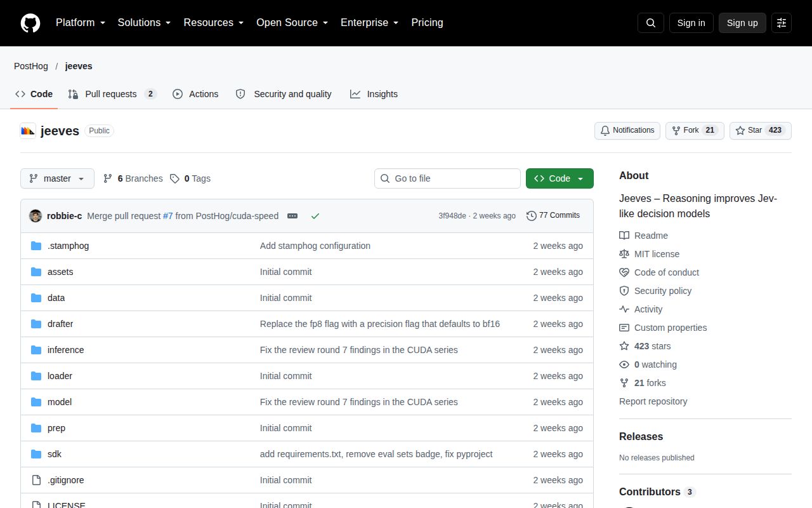
Task: Click the eye icon beside 0 watching
Action: [624, 364]
